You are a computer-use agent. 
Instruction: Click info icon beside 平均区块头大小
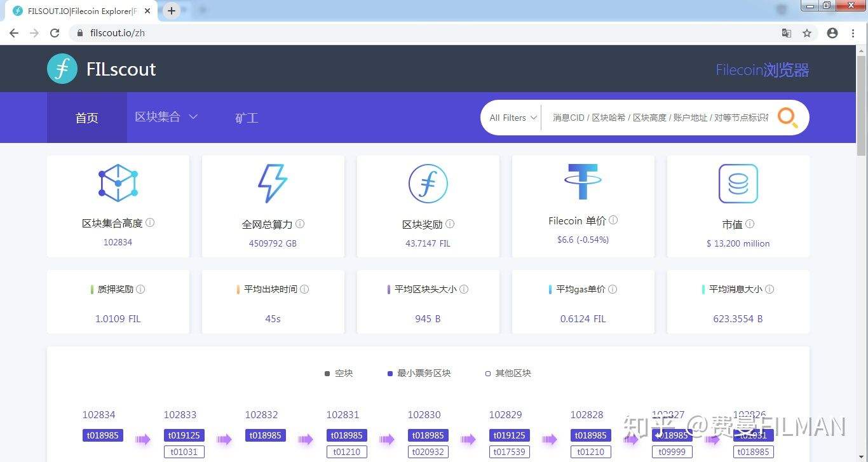(464, 289)
